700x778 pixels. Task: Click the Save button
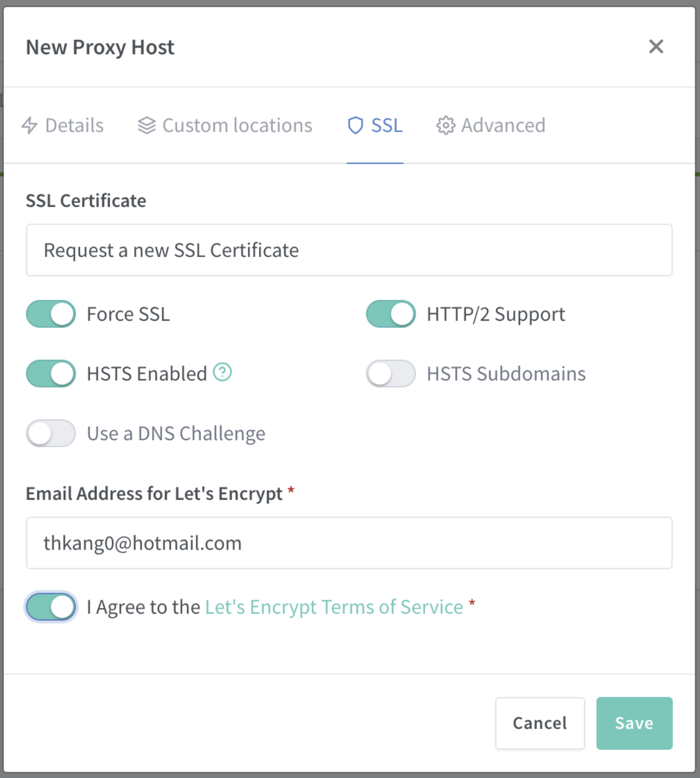634,723
